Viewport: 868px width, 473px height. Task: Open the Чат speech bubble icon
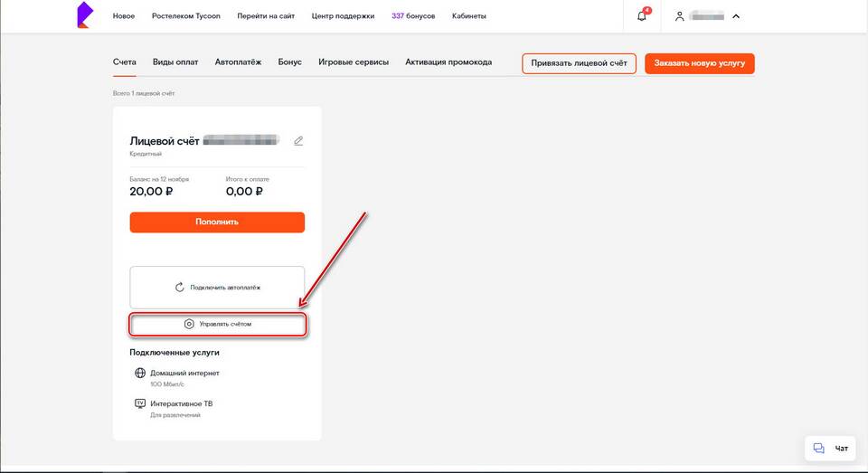coord(819,448)
